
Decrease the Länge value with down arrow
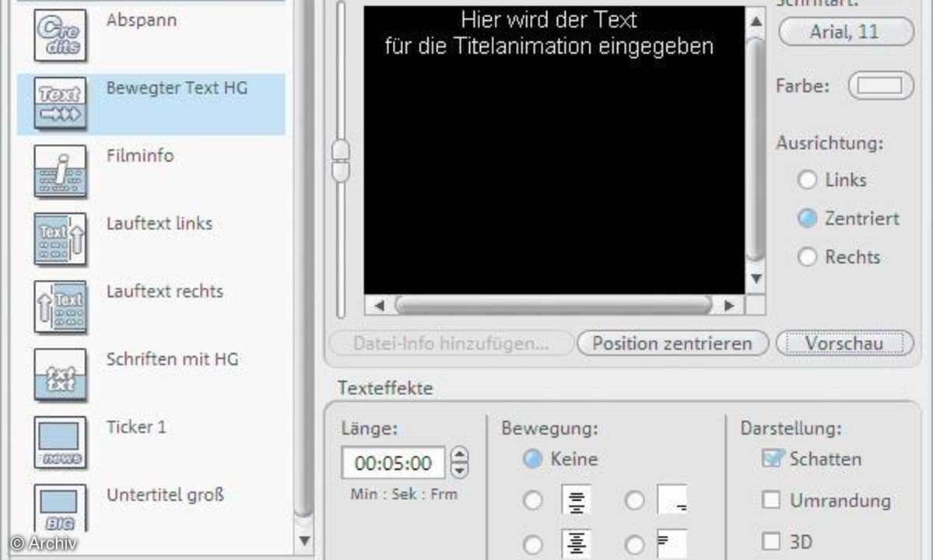pos(459,471)
